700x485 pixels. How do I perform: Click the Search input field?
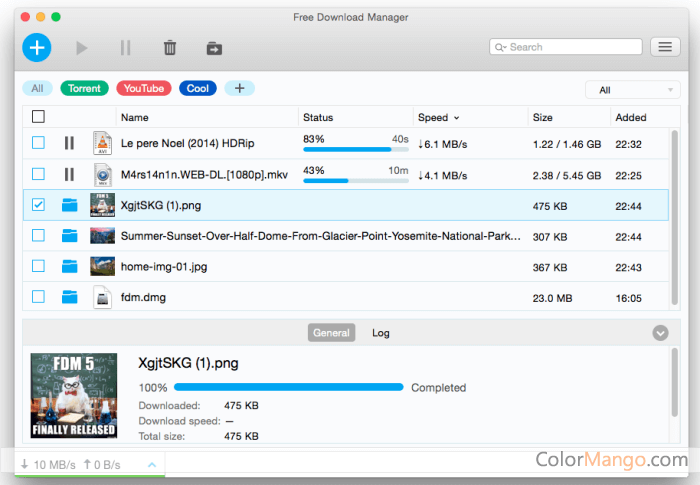(566, 47)
